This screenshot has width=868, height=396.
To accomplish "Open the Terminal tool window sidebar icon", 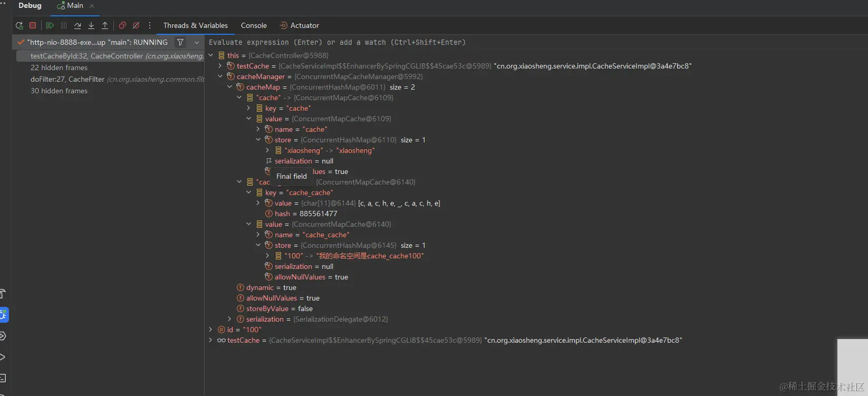I will 3,378.
